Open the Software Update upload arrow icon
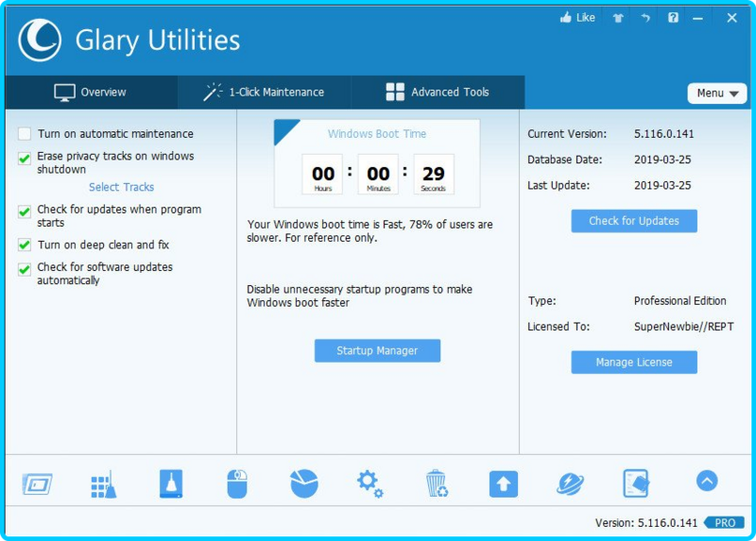Image resolution: width=756 pixels, height=541 pixels. tap(504, 483)
